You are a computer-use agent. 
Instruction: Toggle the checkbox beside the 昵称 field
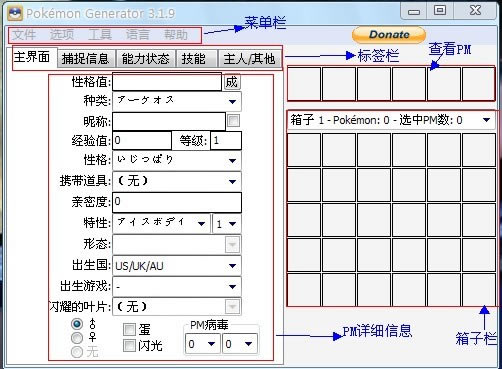coord(233,120)
